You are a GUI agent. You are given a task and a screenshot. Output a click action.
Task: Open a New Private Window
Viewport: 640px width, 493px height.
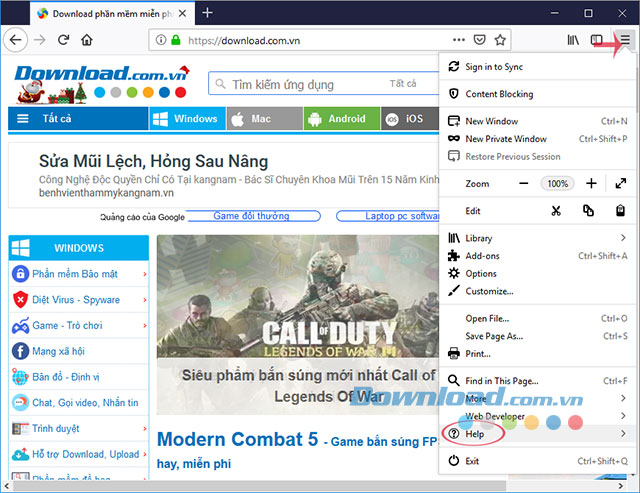click(x=537, y=139)
